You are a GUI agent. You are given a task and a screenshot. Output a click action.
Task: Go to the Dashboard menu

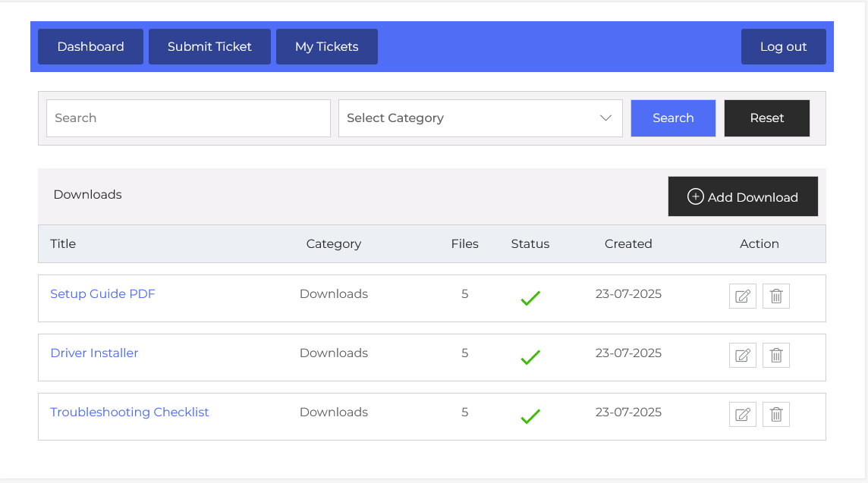point(90,47)
